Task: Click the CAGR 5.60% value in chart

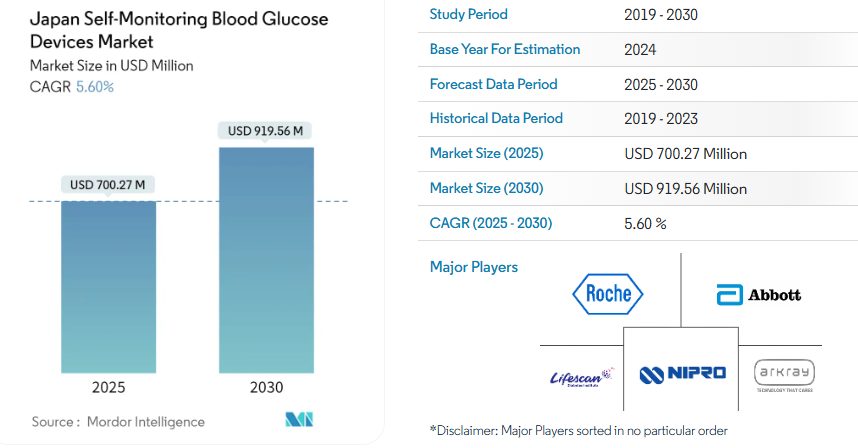Action: pos(95,87)
